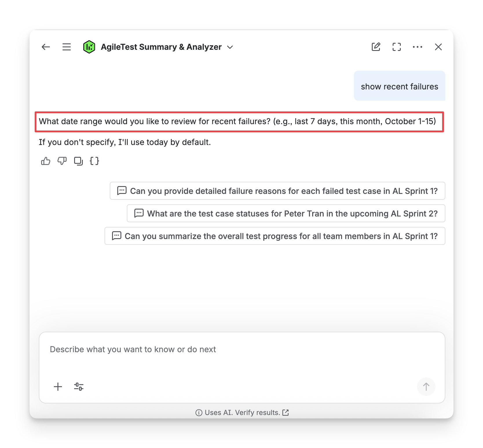Close the chat panel with the X
The image size is (483, 448).
click(x=438, y=47)
